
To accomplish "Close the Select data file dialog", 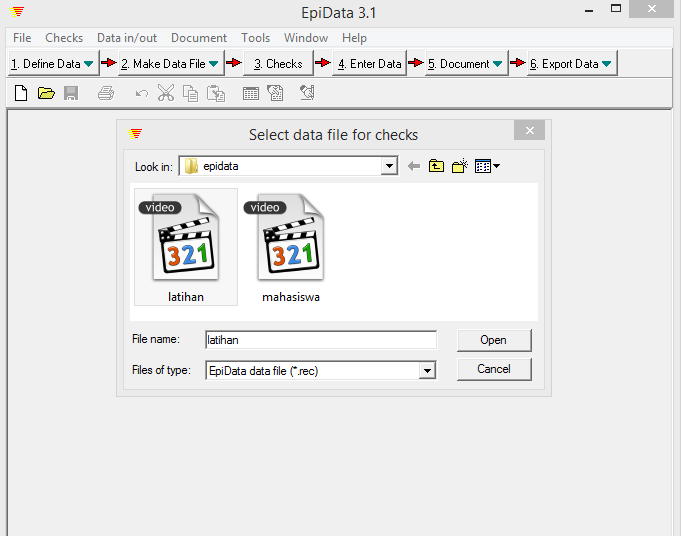I will tap(529, 130).
